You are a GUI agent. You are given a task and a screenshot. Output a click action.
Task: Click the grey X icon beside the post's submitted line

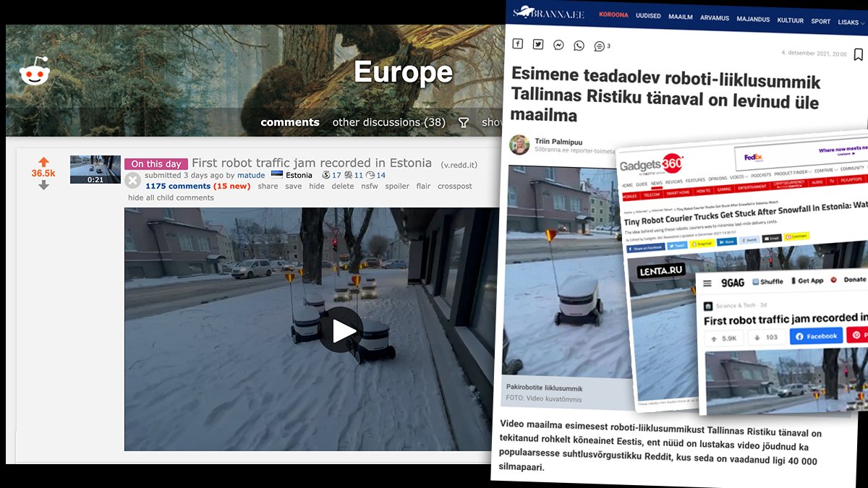coord(132,181)
